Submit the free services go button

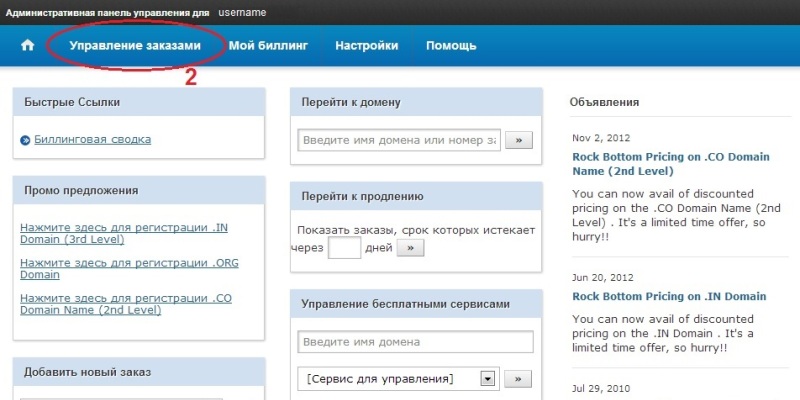pos(518,379)
